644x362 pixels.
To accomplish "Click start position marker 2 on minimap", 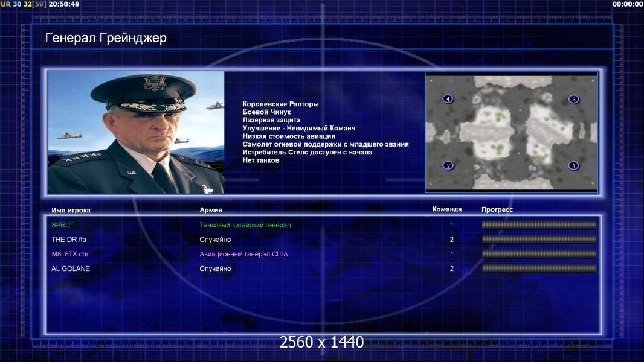I will [448, 165].
